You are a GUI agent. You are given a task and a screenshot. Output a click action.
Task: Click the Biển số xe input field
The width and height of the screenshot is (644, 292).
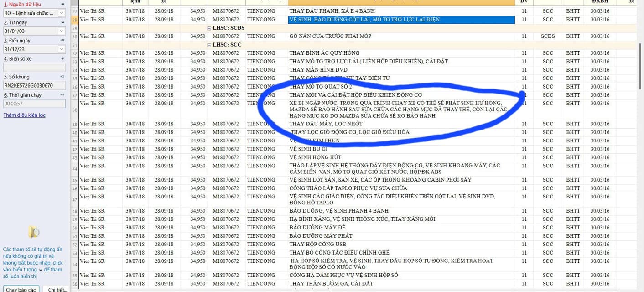point(34,67)
